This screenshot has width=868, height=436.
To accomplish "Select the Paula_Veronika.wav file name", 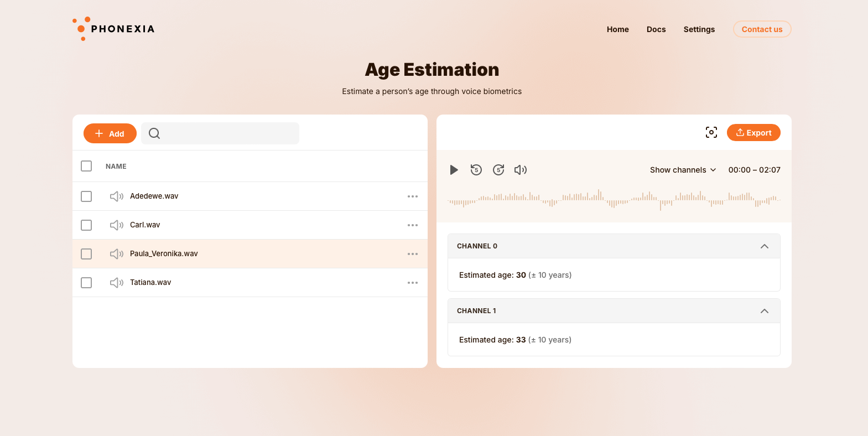I will [x=164, y=253].
